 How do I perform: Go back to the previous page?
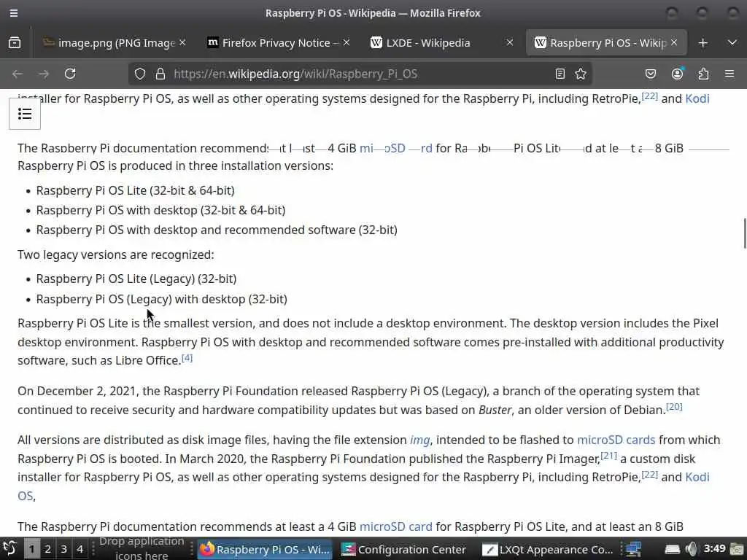point(18,74)
